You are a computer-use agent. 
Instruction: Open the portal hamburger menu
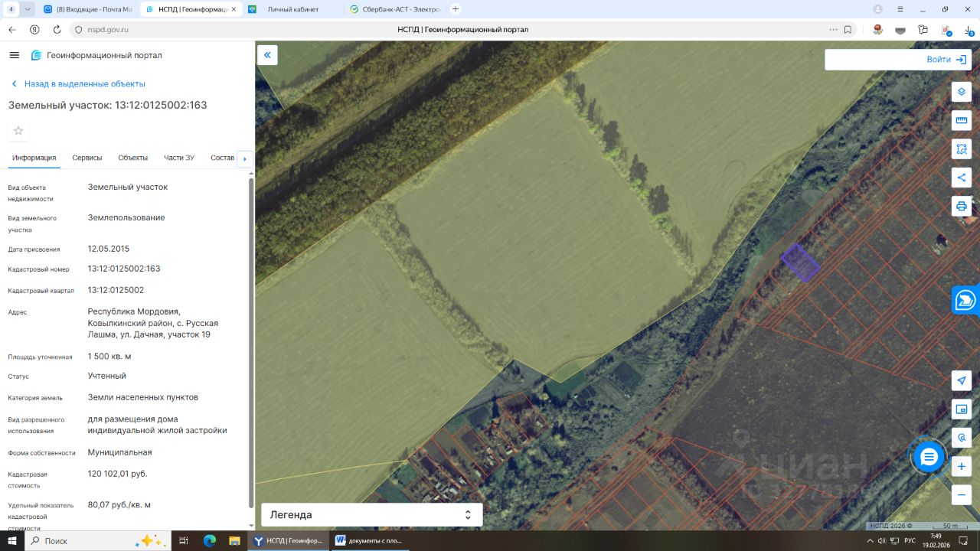[x=14, y=55]
